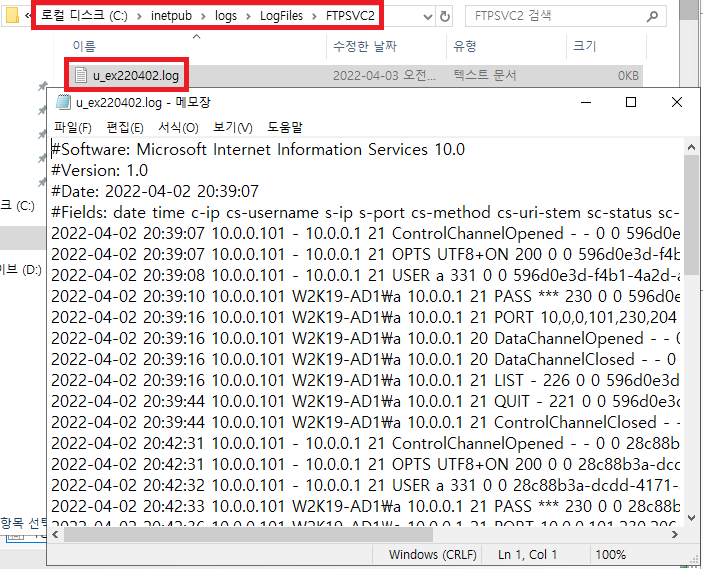Expand the breadcrumb arrow after inetpub
This screenshot has width=703, height=569.
pos(204,17)
